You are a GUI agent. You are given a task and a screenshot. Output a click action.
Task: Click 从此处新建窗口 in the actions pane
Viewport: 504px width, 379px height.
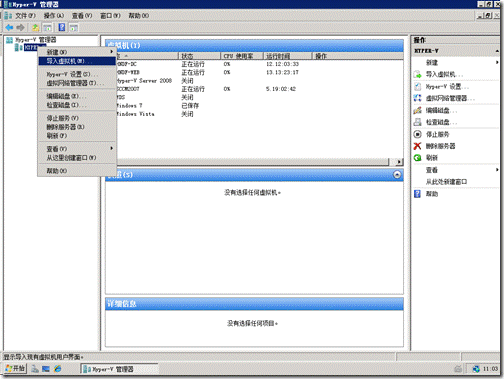(x=446, y=182)
